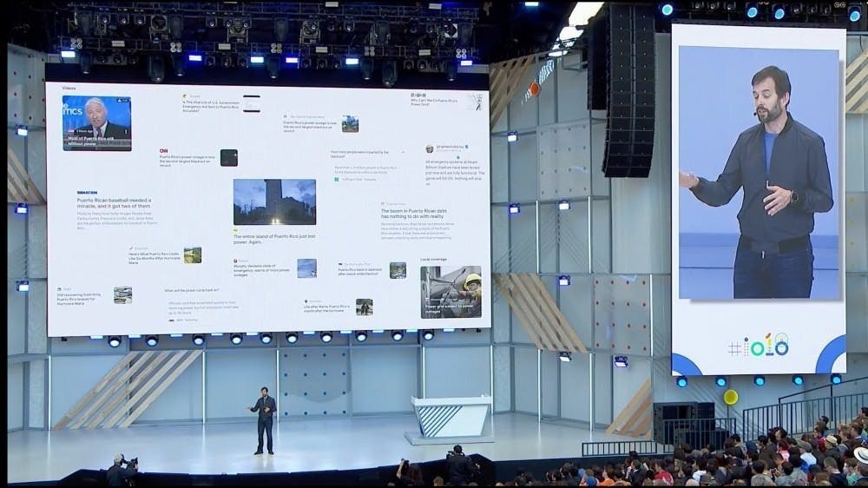
Task: Expand the "How many people were impacted" question
Action: [x=366, y=154]
